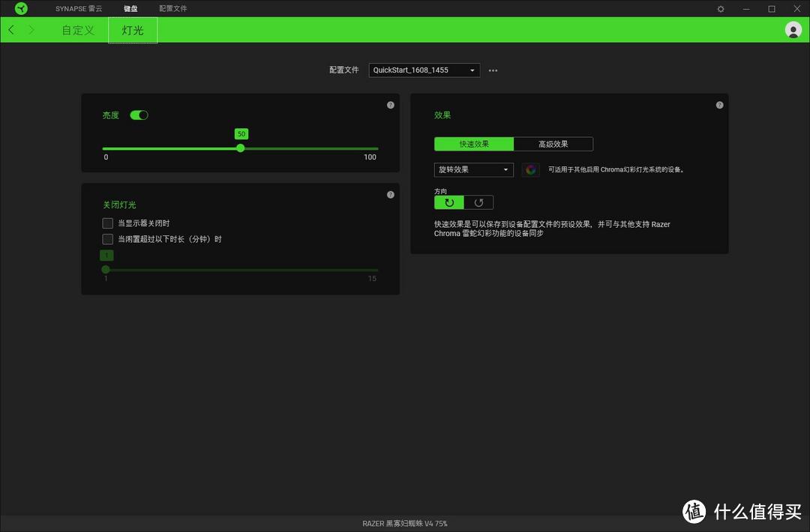Image resolution: width=810 pixels, height=532 pixels.
Task: Select the 灯光 sub-tab
Action: (133, 30)
